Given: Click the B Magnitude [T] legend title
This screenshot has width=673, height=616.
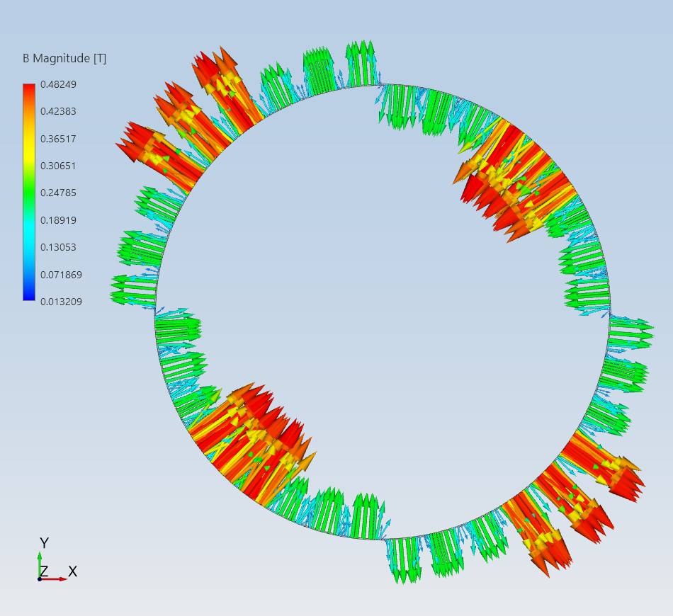Looking at the screenshot, I should [x=64, y=58].
